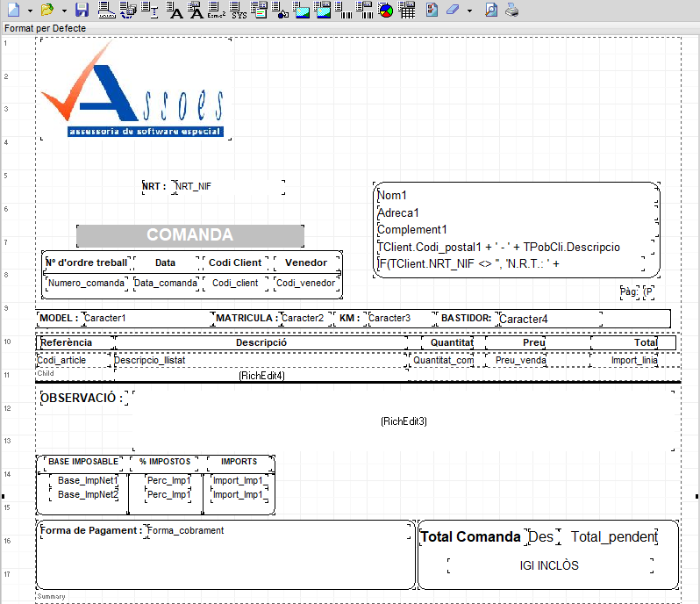700x604 pixels.
Task: Select the TClient.Codi_postal1 expression field
Action: pos(516,247)
